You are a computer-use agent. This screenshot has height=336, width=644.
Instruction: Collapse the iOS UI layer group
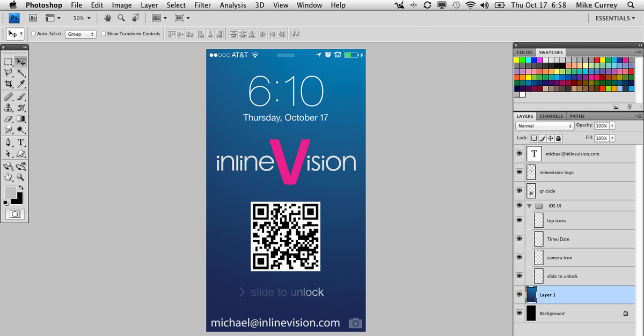point(530,206)
